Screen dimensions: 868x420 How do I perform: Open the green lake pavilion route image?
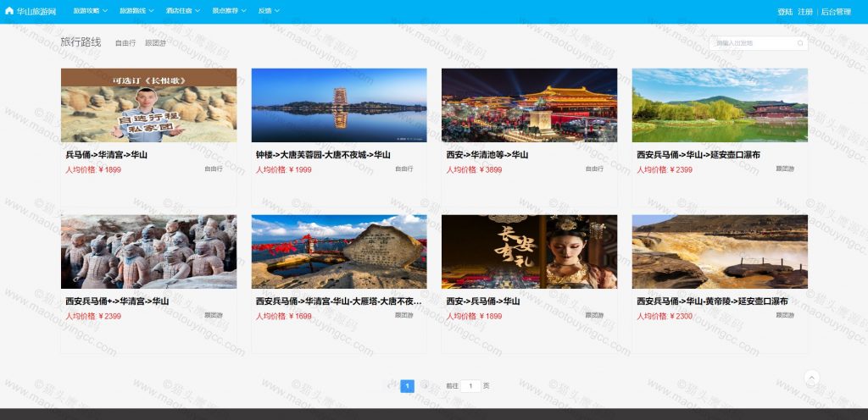720,105
